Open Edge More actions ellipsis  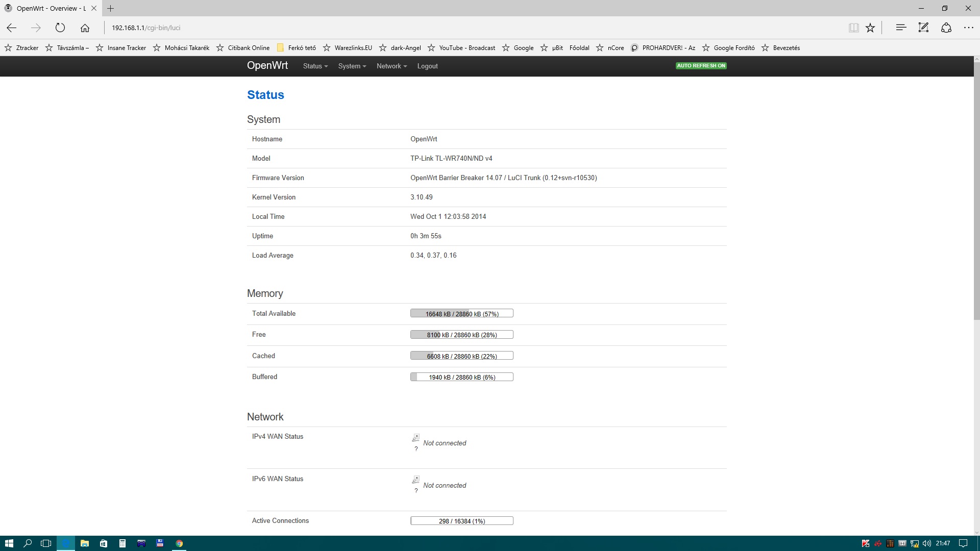pyautogui.click(x=968, y=28)
